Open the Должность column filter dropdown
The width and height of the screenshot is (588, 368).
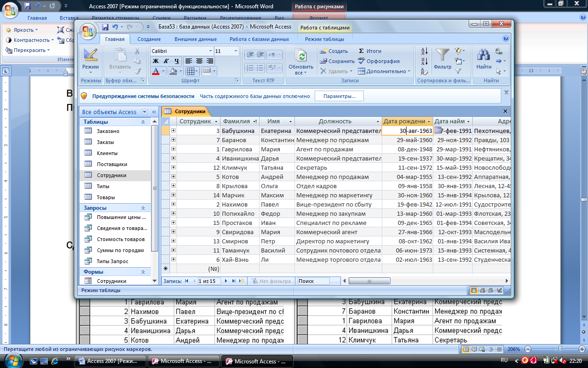tap(378, 121)
